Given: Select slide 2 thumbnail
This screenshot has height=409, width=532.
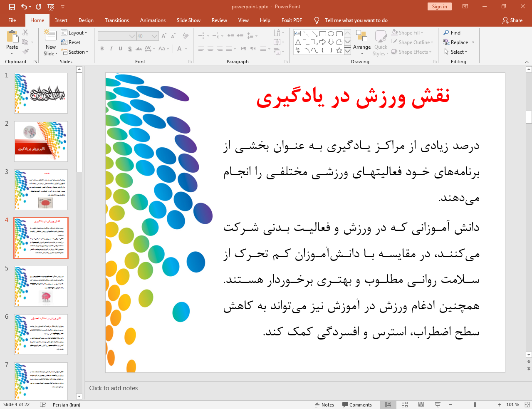Looking at the screenshot, I should [x=41, y=141].
